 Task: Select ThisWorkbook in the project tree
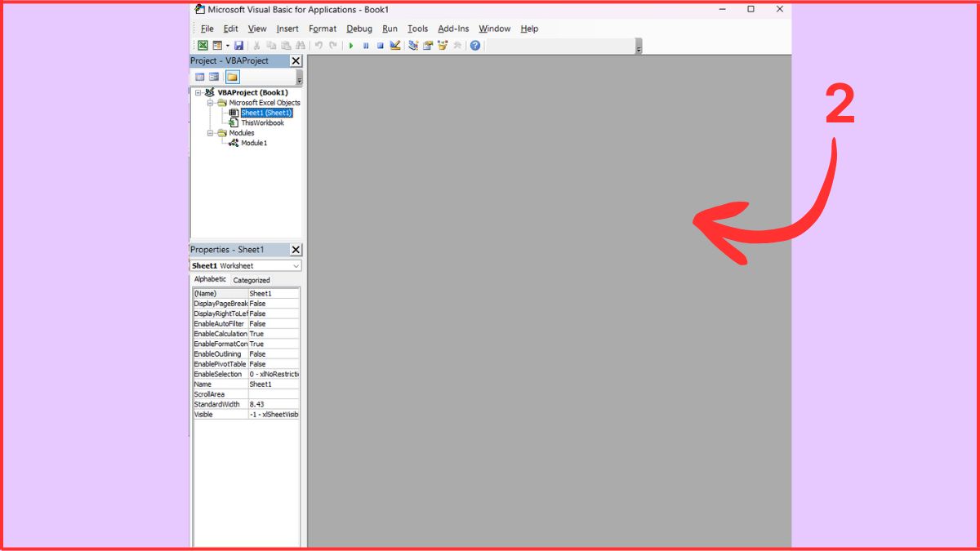(x=262, y=123)
